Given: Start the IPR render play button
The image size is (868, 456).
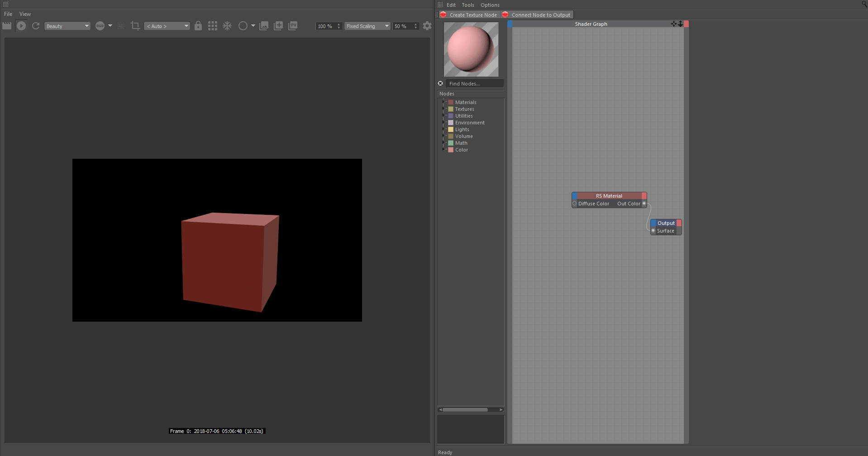Looking at the screenshot, I should [21, 26].
